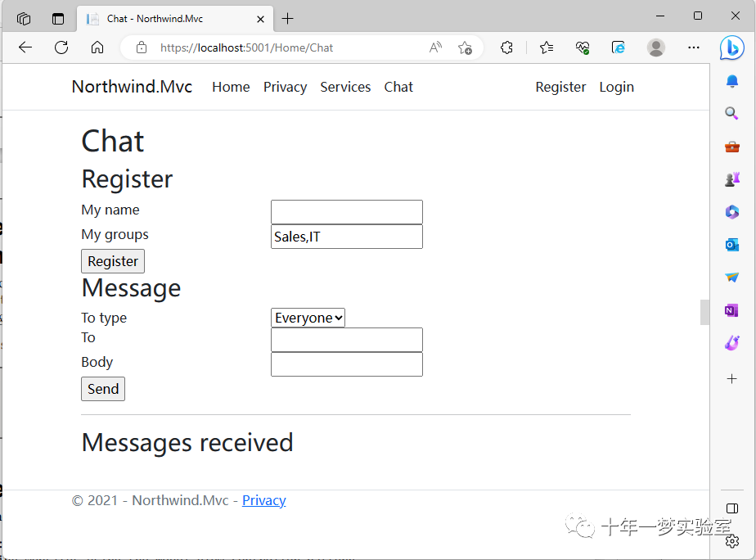Image resolution: width=756 pixels, height=560 pixels.
Task: Open sidebar Search tool
Action: coord(732,113)
